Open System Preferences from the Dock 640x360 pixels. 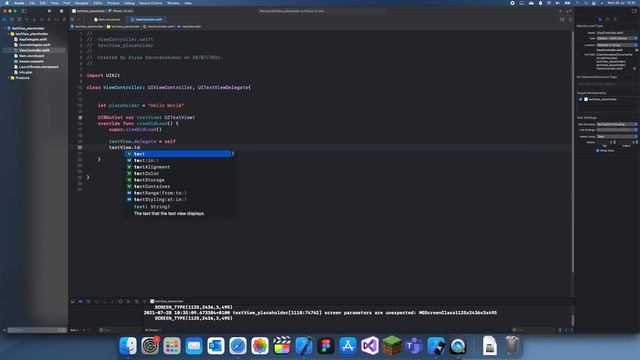[150, 346]
